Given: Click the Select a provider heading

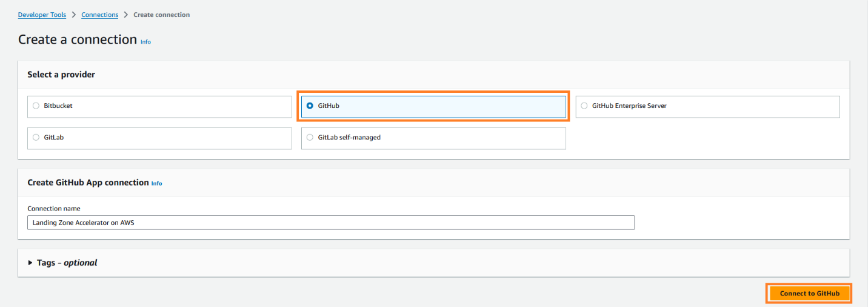Looking at the screenshot, I should click(61, 75).
